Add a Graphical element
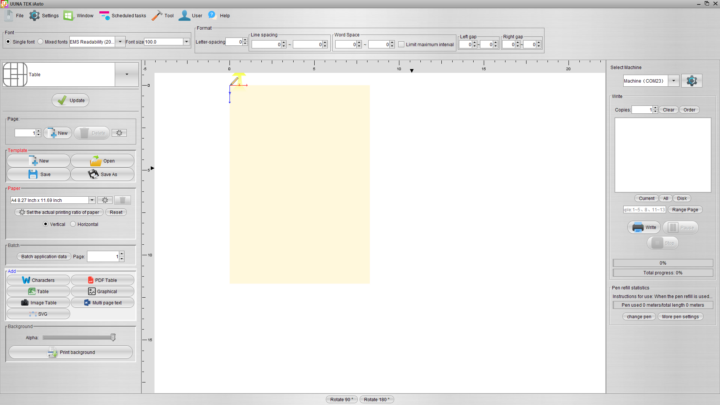This screenshot has width=720, height=405. tap(102, 291)
